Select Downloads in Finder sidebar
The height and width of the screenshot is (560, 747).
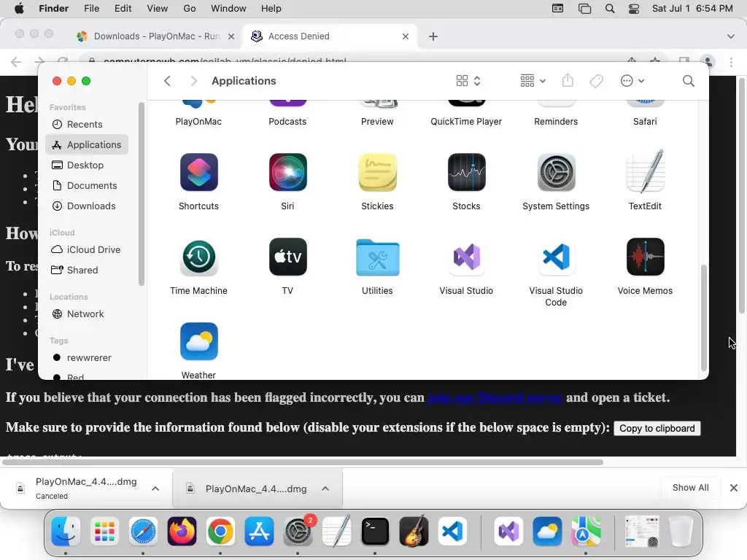coord(87,206)
